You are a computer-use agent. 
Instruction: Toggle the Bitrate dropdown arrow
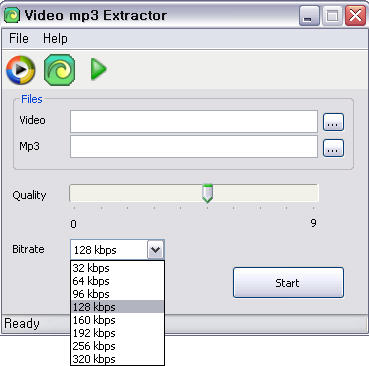coord(155,250)
